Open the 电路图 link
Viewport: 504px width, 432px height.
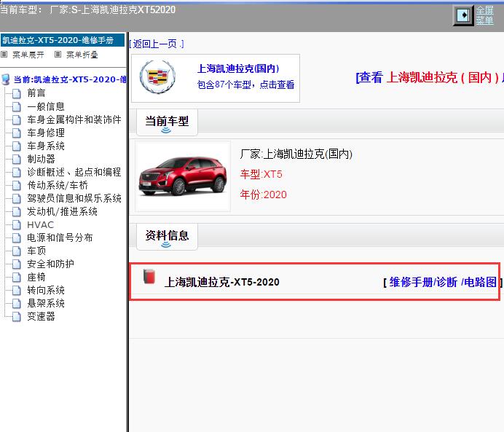click(x=479, y=282)
